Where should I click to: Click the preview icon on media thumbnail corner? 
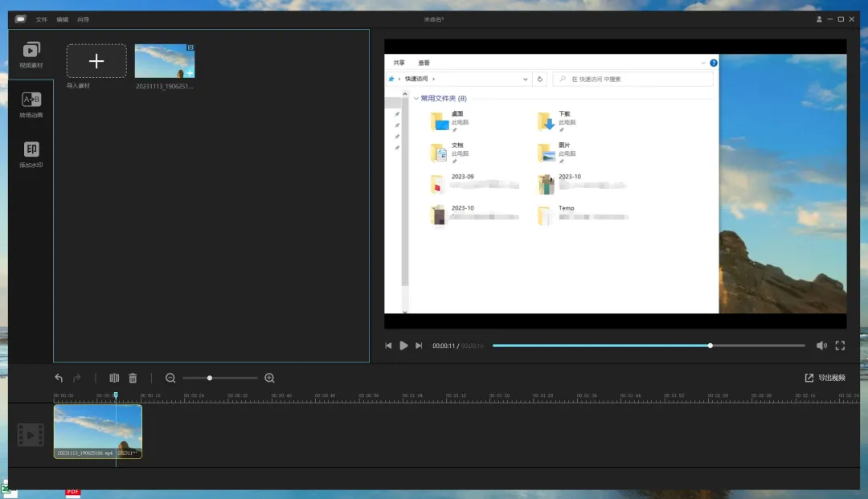coord(190,47)
